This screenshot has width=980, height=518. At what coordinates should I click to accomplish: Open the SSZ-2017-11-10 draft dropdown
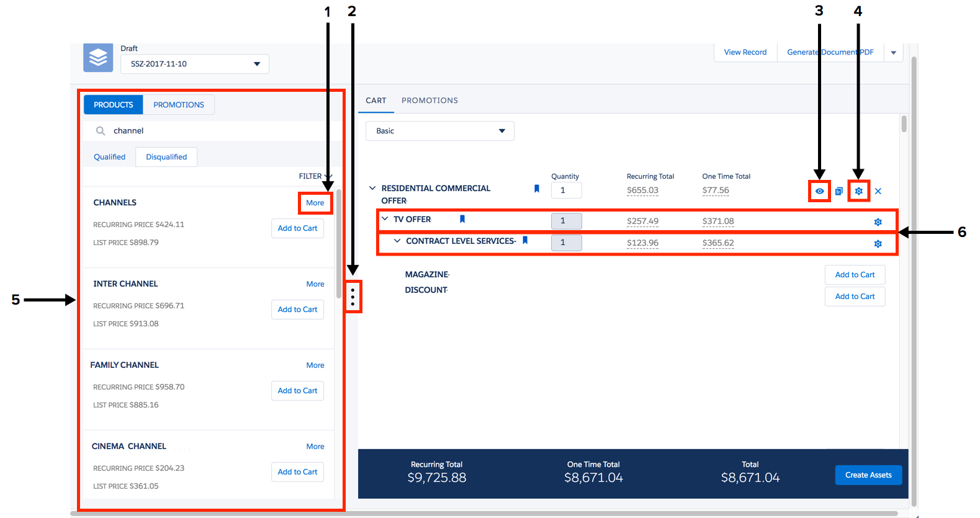195,64
